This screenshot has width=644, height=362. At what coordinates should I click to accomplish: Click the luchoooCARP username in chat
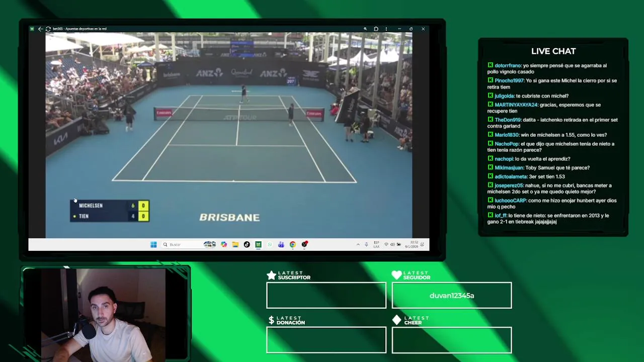510,201
